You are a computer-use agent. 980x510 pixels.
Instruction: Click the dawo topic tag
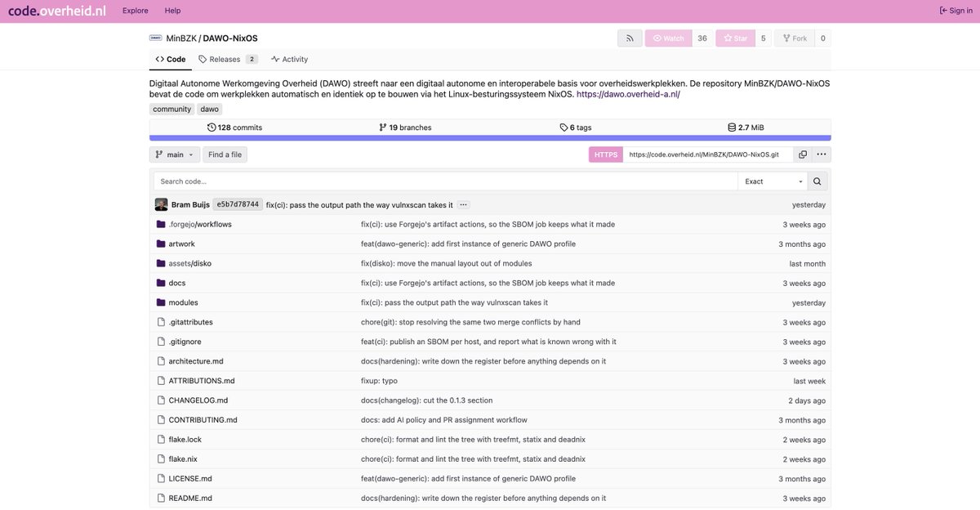[x=210, y=109]
